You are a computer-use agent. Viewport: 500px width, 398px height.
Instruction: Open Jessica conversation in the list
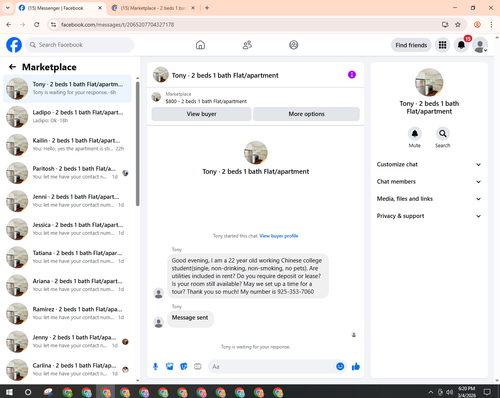[x=67, y=229]
